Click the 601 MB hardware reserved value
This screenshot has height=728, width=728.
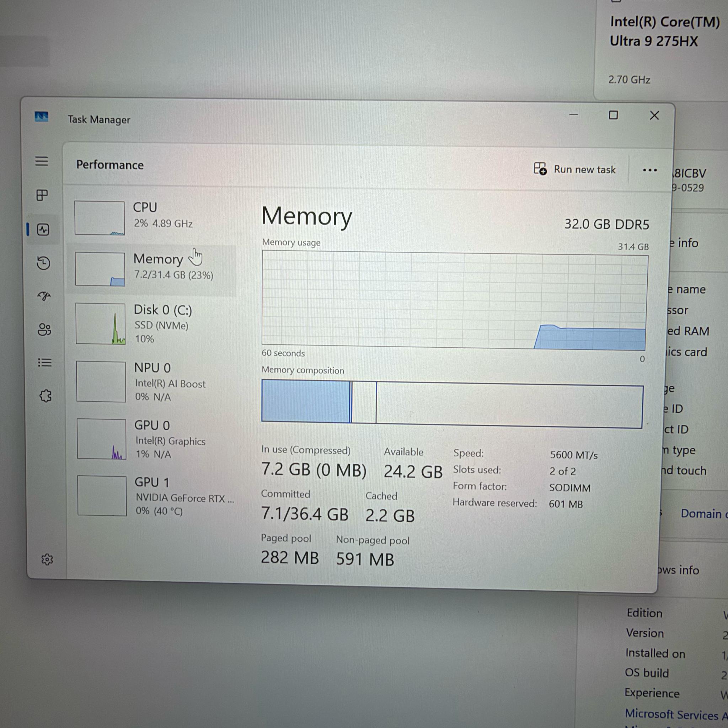566,504
